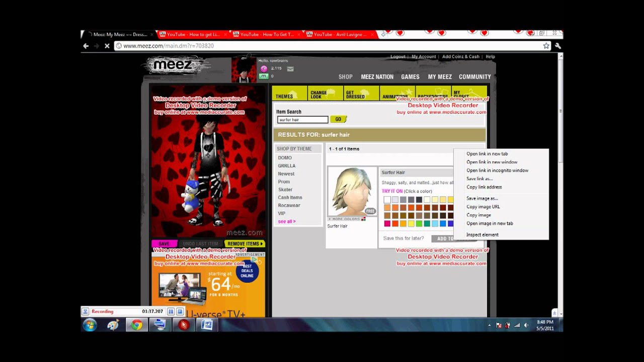
Task: Open Word from the taskbar
Action: coord(207,325)
